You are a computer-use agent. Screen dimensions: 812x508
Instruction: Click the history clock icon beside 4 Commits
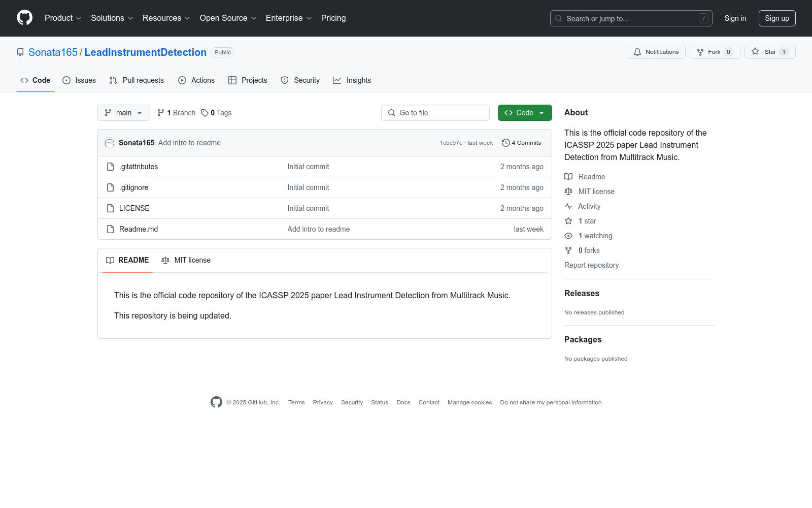click(506, 143)
